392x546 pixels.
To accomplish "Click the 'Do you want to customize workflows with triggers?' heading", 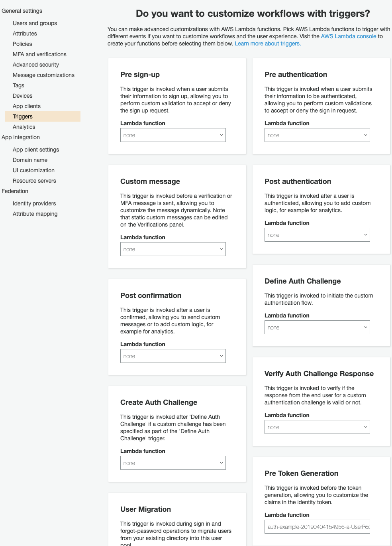I will coord(253,14).
